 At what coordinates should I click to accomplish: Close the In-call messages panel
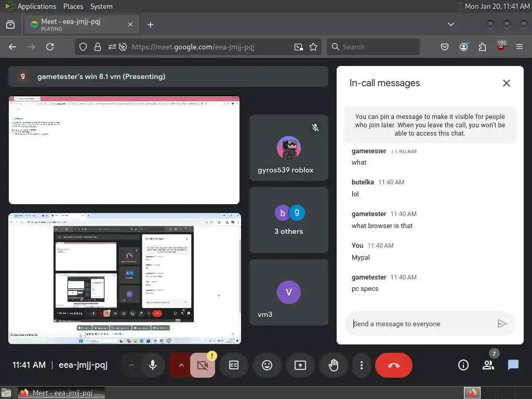click(x=506, y=83)
